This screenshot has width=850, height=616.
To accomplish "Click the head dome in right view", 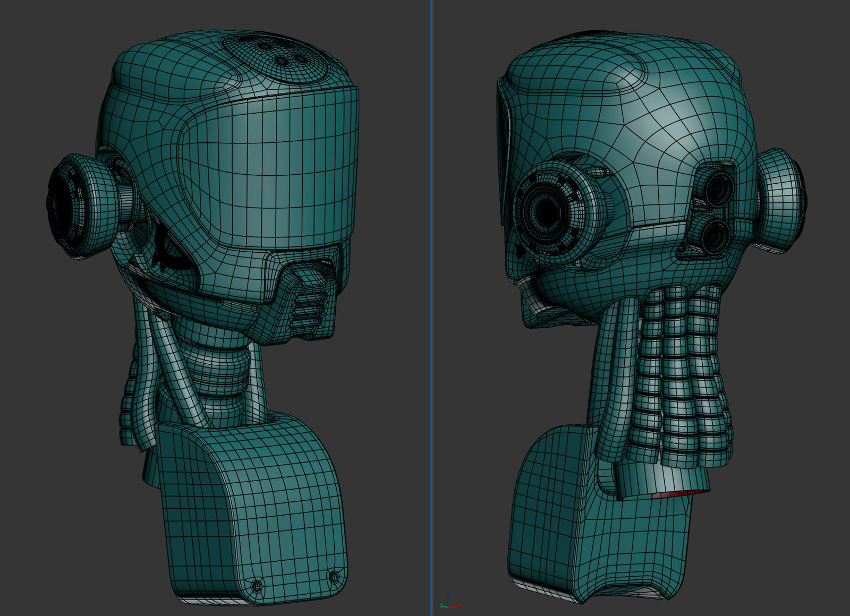I will point(637,106).
